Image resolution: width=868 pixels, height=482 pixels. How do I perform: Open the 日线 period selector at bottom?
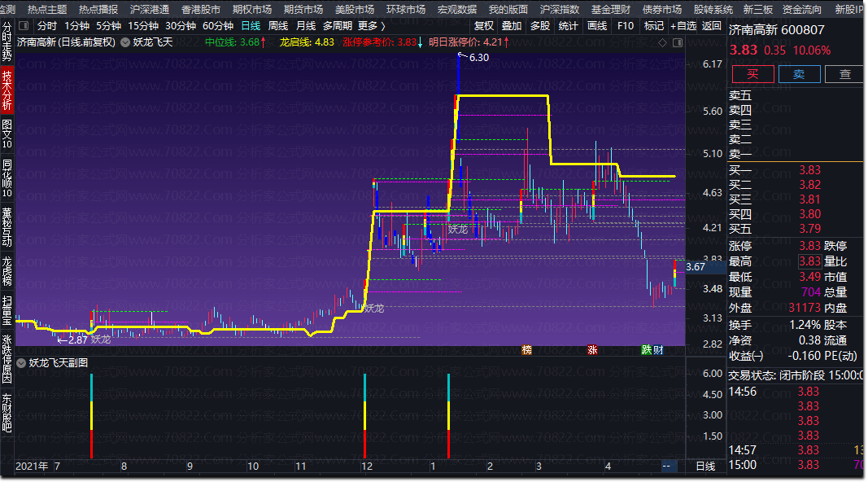click(x=705, y=466)
